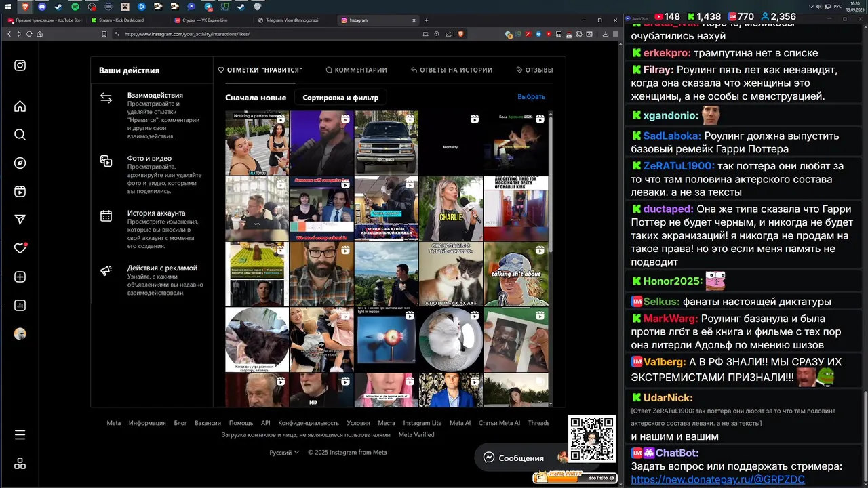Open the CHARLIE blonde woman liked post
This screenshot has height=488, width=868.
coord(451,209)
